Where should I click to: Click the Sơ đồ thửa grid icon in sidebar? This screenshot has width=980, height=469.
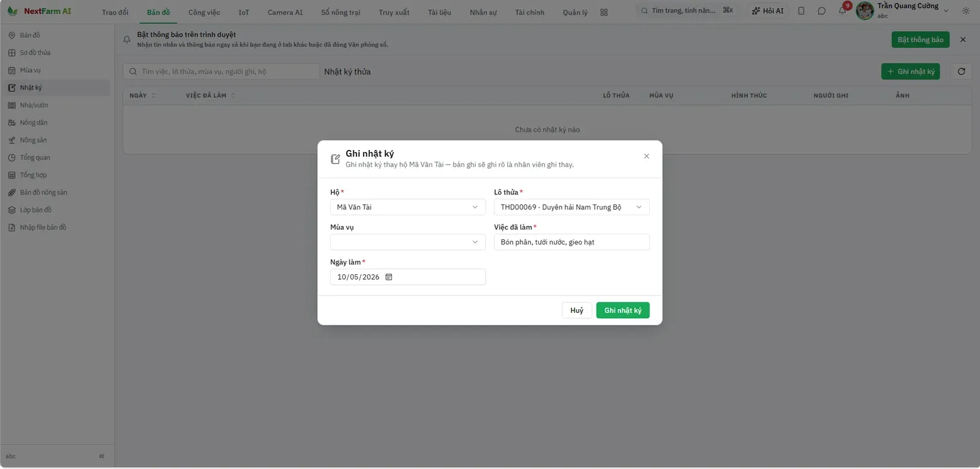point(12,53)
